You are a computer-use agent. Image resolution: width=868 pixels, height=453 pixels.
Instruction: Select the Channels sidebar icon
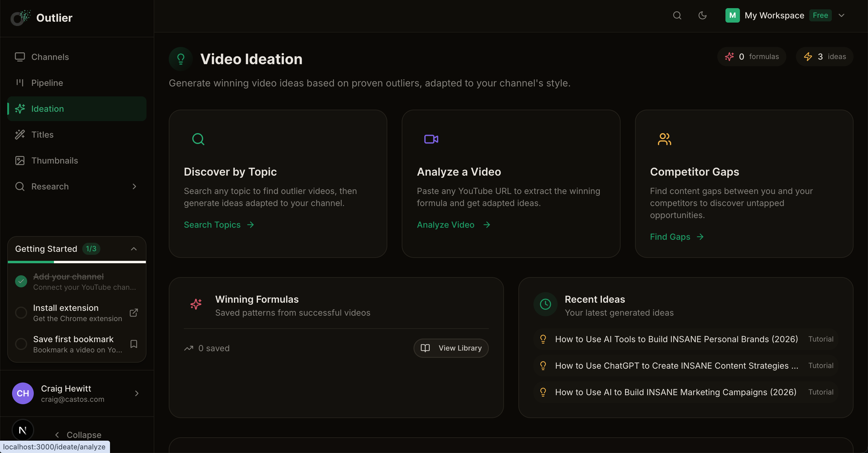20,57
